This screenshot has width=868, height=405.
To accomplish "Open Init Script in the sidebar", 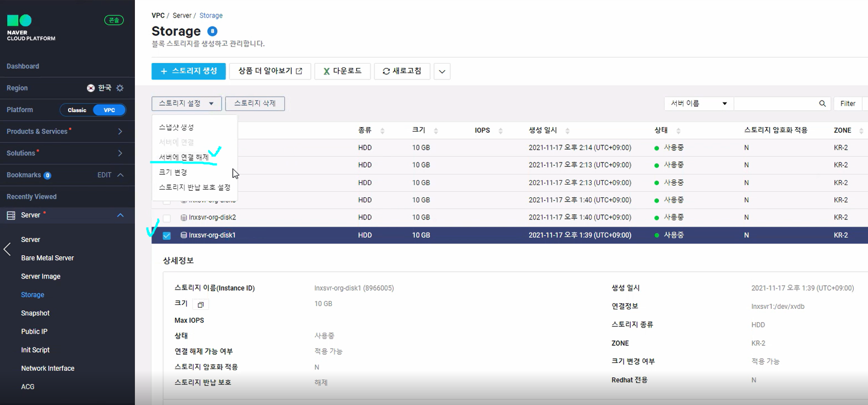I will [x=35, y=350].
